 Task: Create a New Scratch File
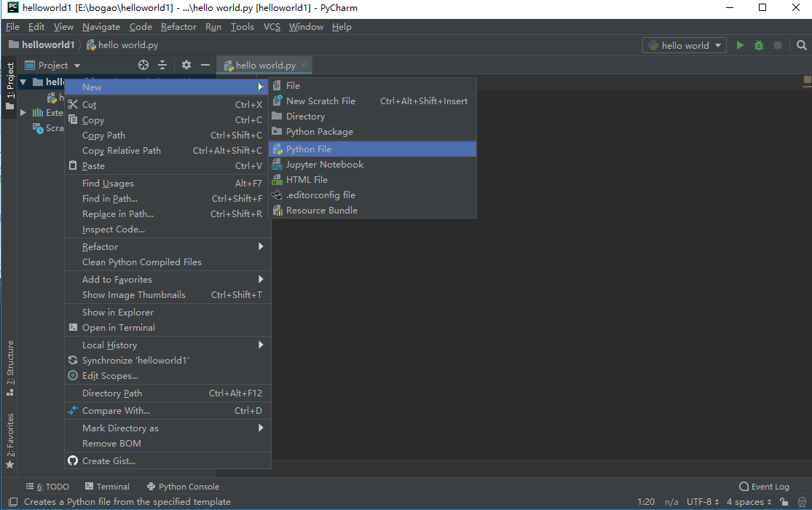[372, 101]
